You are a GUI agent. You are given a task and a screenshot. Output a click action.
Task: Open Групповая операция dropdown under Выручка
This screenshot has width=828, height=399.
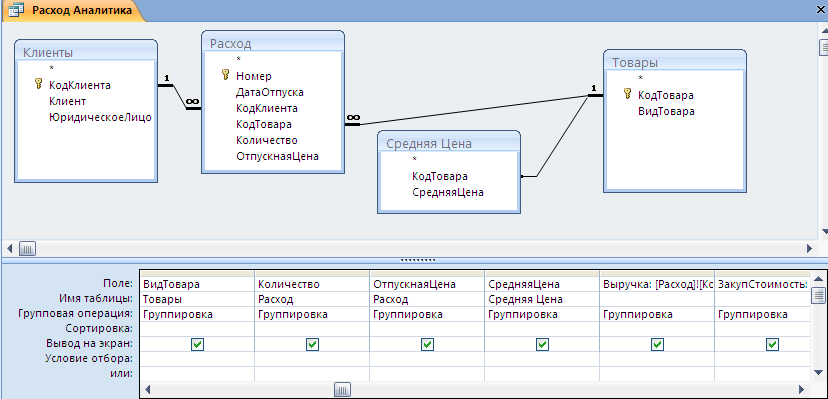(x=657, y=314)
